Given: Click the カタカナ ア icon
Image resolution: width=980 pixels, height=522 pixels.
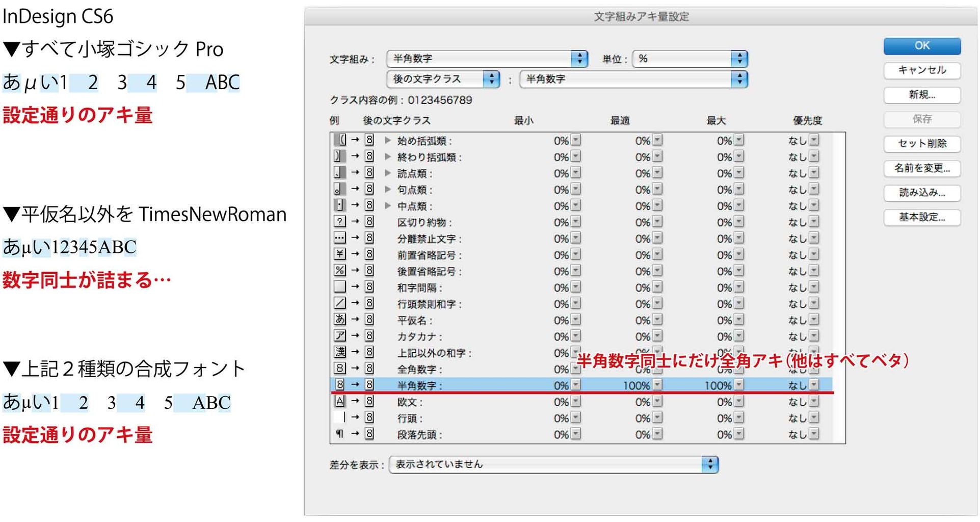Looking at the screenshot, I should [340, 335].
